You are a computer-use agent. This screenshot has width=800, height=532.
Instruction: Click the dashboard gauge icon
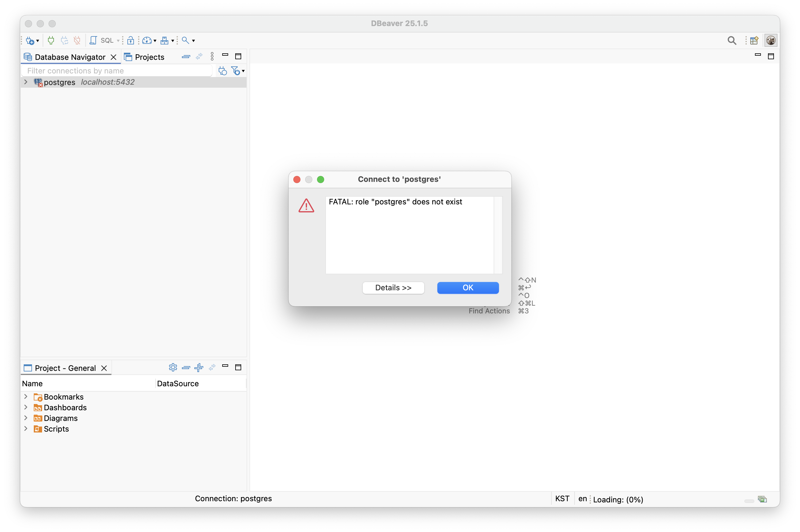147,40
